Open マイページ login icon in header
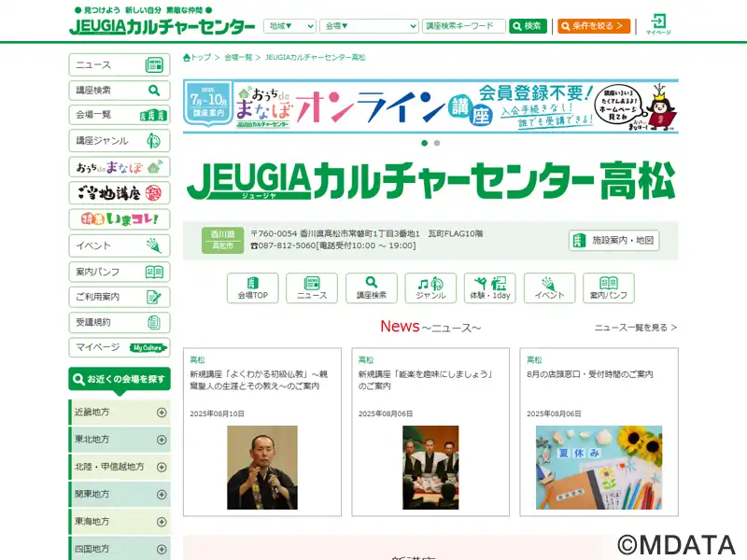 (x=658, y=24)
